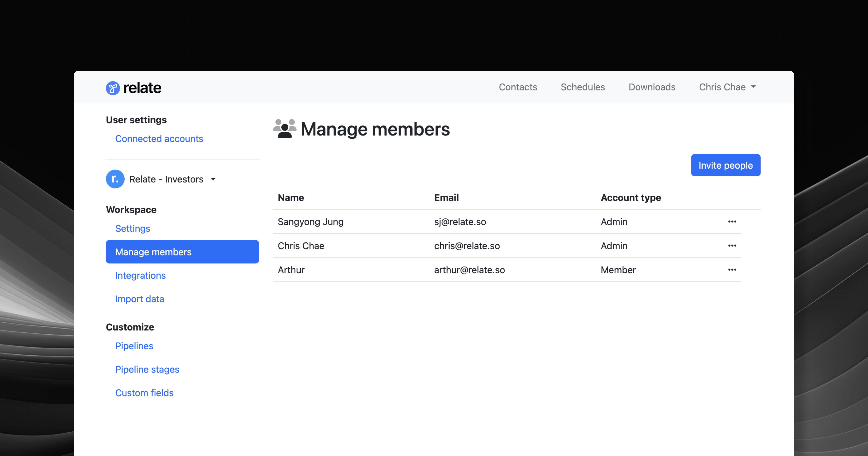The image size is (868, 456).
Task: Click Admin account type for Sangyong Jung
Action: pyautogui.click(x=614, y=221)
